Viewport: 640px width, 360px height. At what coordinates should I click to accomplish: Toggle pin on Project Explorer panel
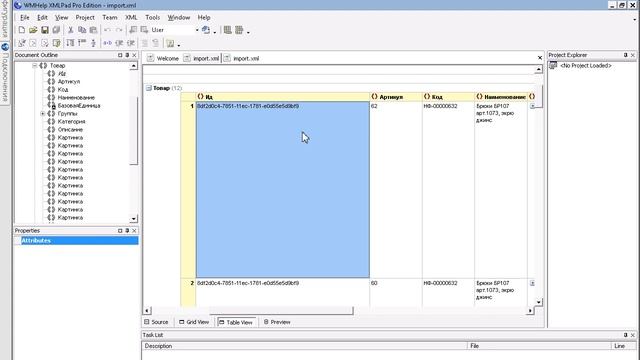(x=625, y=55)
